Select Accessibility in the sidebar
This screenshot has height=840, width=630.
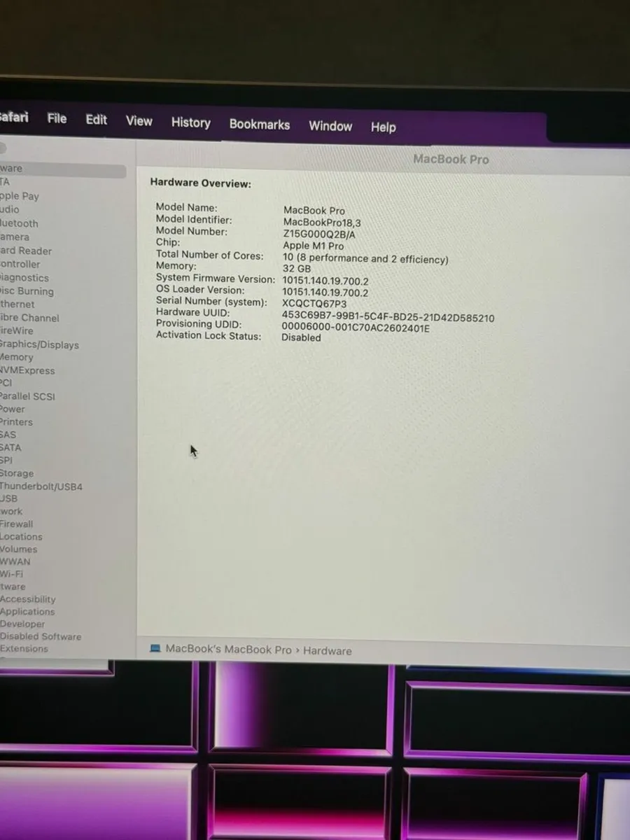point(28,599)
